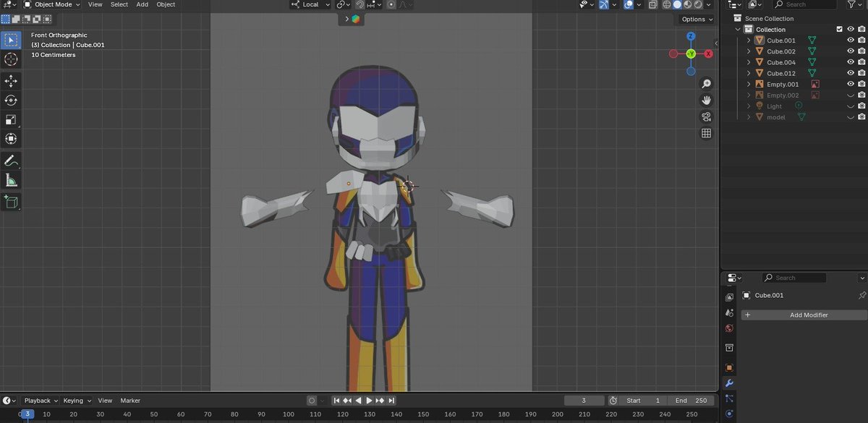Open the Playback menu
This screenshot has height=423, width=868.
[x=41, y=401]
